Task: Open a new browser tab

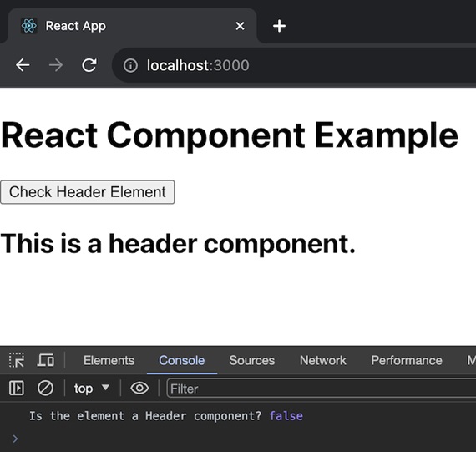Action: [x=279, y=26]
